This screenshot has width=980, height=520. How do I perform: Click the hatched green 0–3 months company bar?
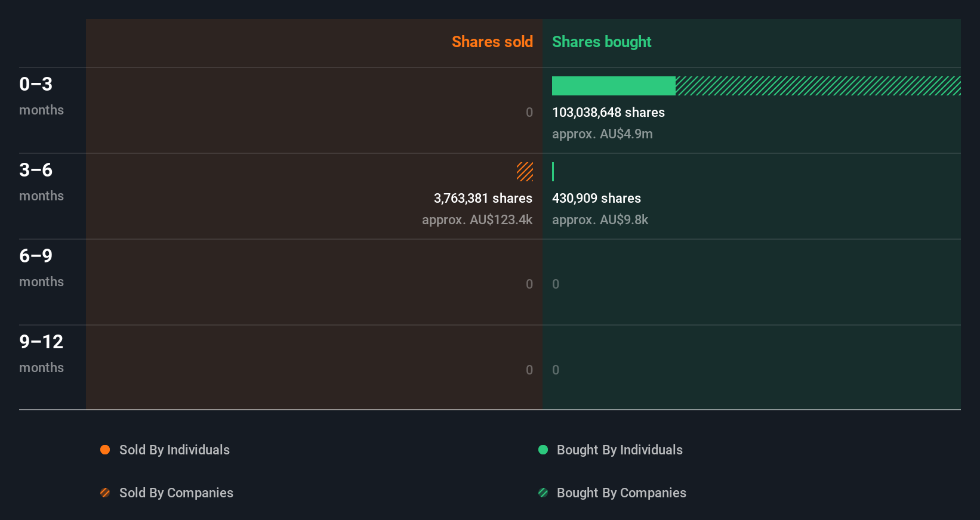pos(818,86)
